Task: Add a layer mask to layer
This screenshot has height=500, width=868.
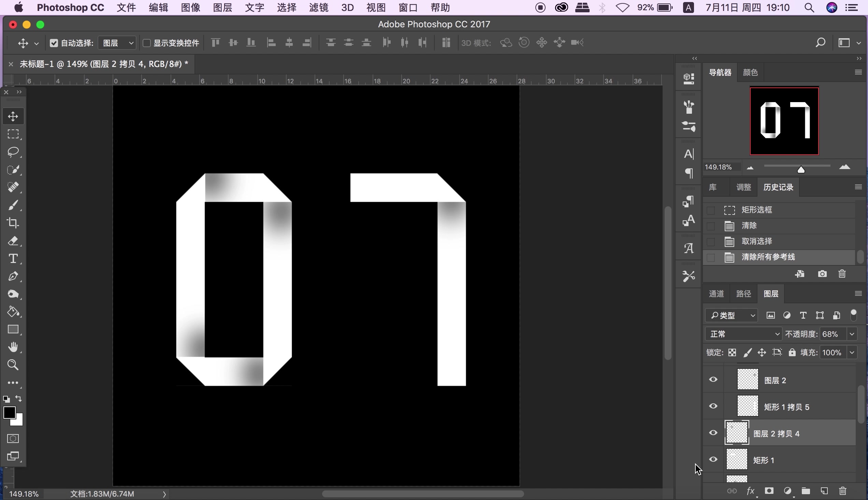Action: (x=769, y=491)
